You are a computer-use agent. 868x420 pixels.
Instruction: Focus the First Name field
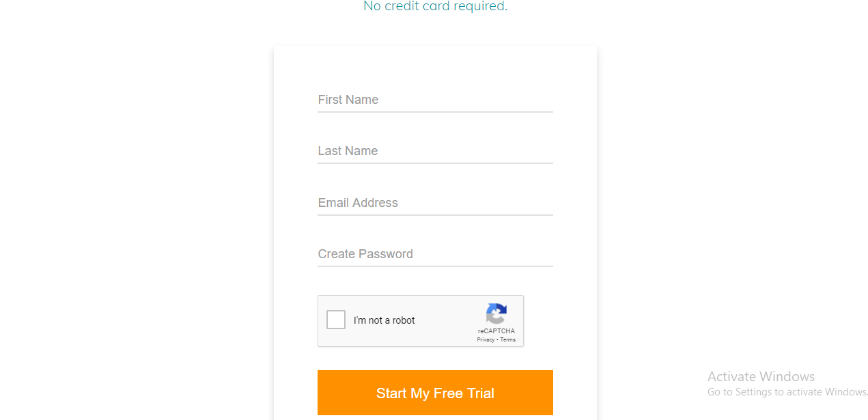[435, 100]
